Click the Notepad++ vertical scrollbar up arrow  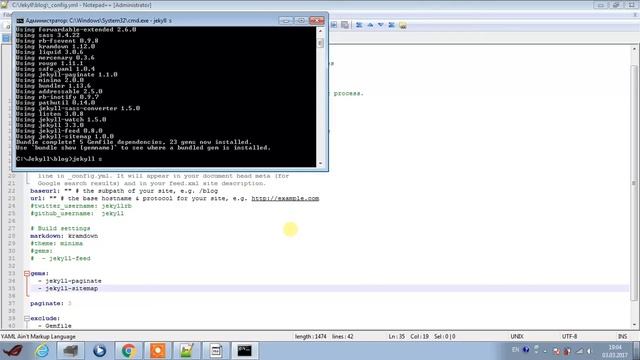coord(634,49)
